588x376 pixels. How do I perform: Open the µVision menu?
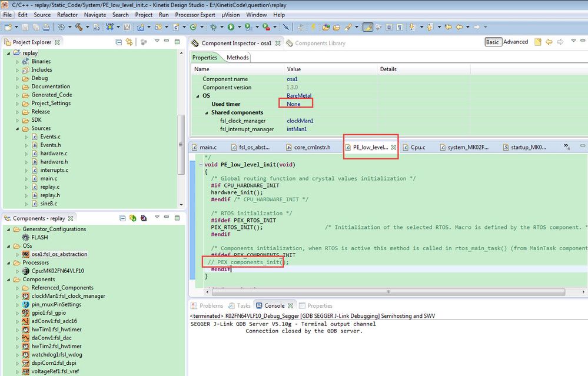point(230,15)
